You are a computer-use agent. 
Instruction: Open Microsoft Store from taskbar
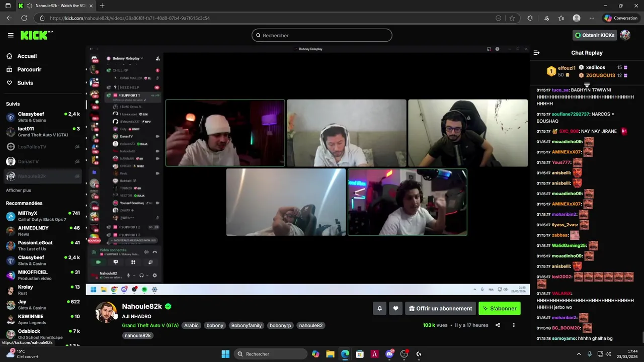point(360,354)
